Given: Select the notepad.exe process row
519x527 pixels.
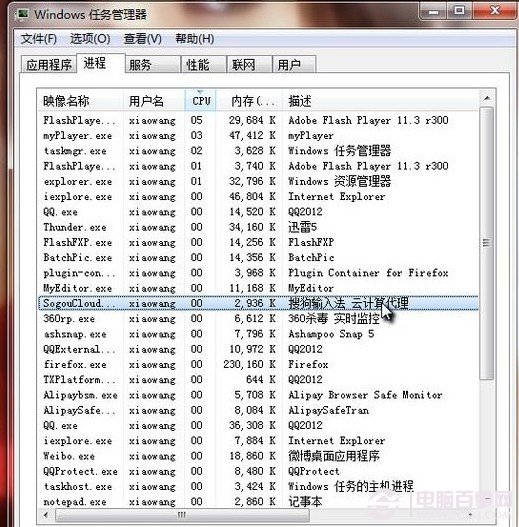Looking at the screenshot, I should [x=258, y=501].
